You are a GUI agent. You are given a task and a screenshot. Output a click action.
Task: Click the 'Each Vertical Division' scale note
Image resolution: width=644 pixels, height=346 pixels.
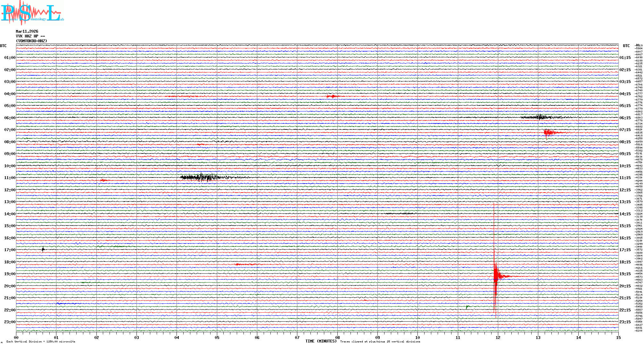[41, 342]
